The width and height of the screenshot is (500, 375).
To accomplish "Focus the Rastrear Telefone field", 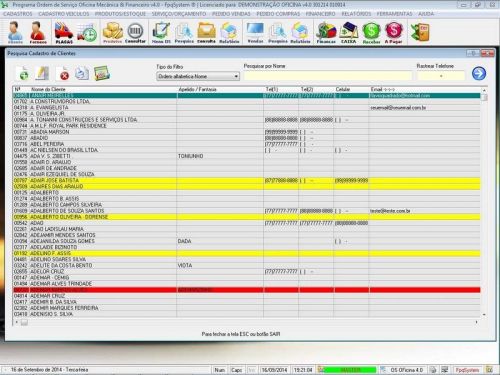I will [441, 76].
